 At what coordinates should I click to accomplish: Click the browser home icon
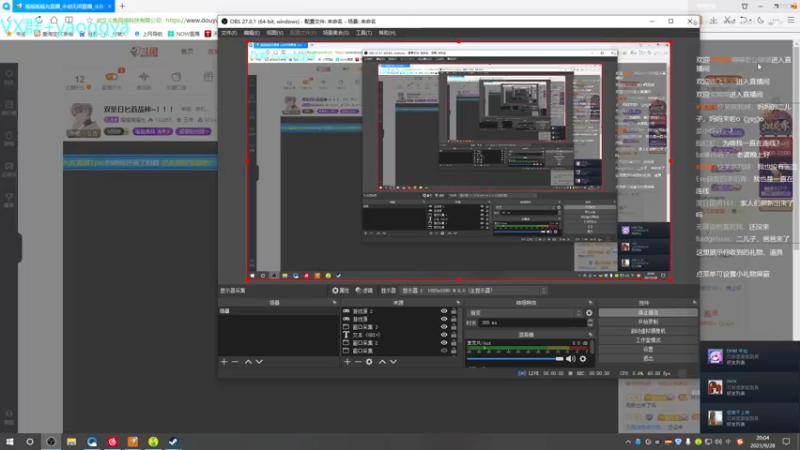(54, 20)
